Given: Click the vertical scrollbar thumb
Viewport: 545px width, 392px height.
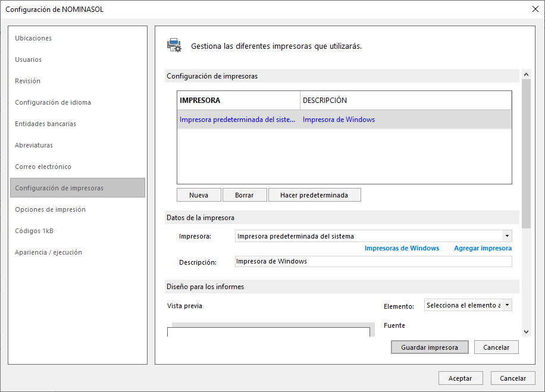Looking at the screenshot, I should click(x=526, y=153).
